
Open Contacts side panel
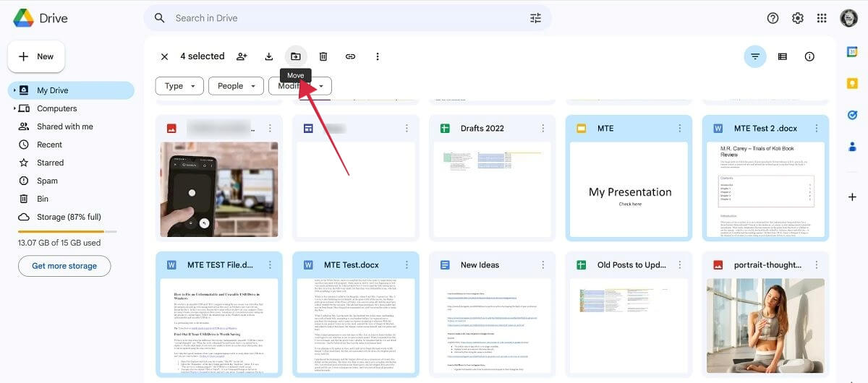tap(852, 147)
